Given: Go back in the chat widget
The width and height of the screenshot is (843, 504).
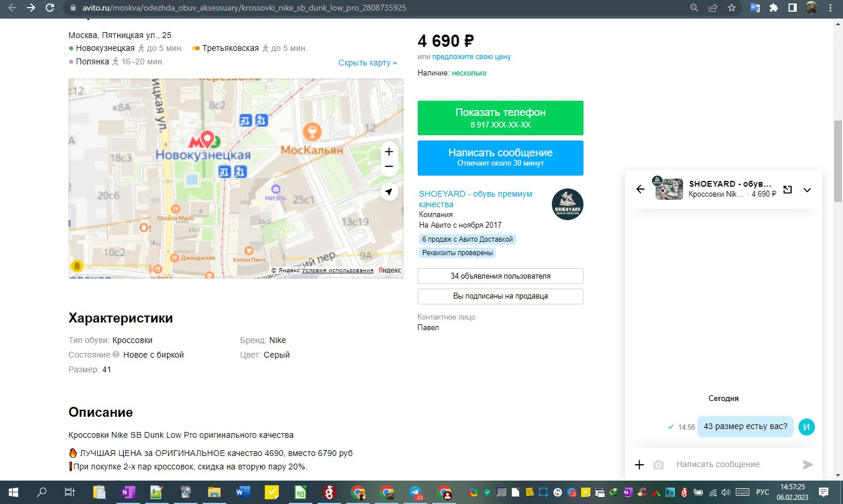Looking at the screenshot, I should (640, 189).
